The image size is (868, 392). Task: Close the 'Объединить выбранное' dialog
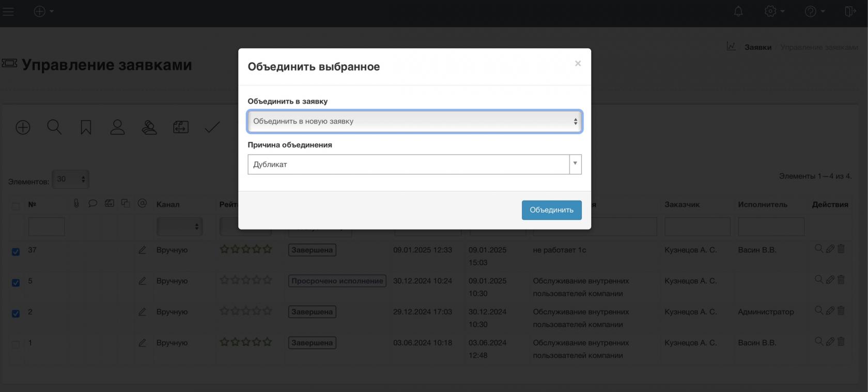[578, 64]
